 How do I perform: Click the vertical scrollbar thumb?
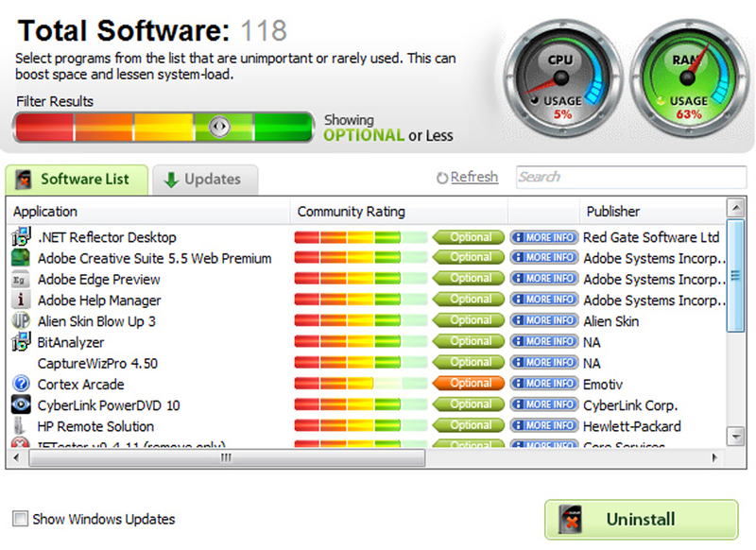coord(736,276)
